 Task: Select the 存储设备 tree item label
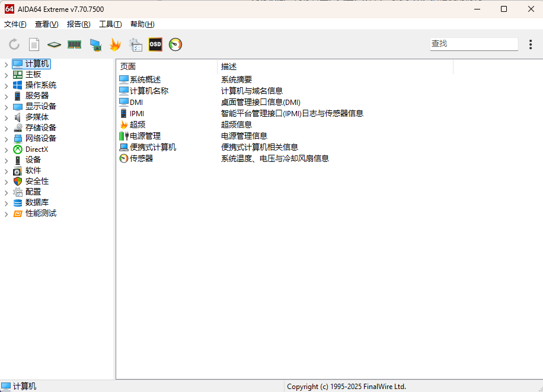click(x=40, y=128)
